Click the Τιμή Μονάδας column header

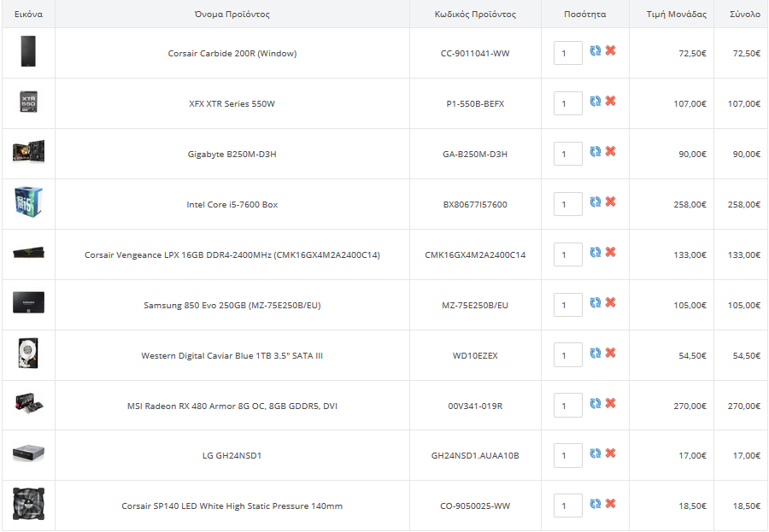(677, 15)
